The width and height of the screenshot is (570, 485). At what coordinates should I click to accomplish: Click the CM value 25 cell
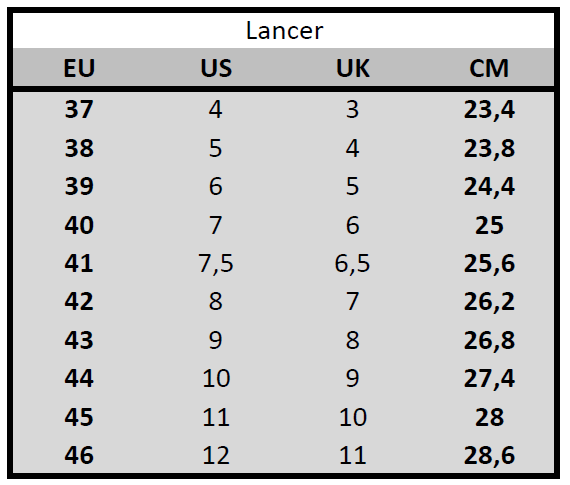[489, 225]
